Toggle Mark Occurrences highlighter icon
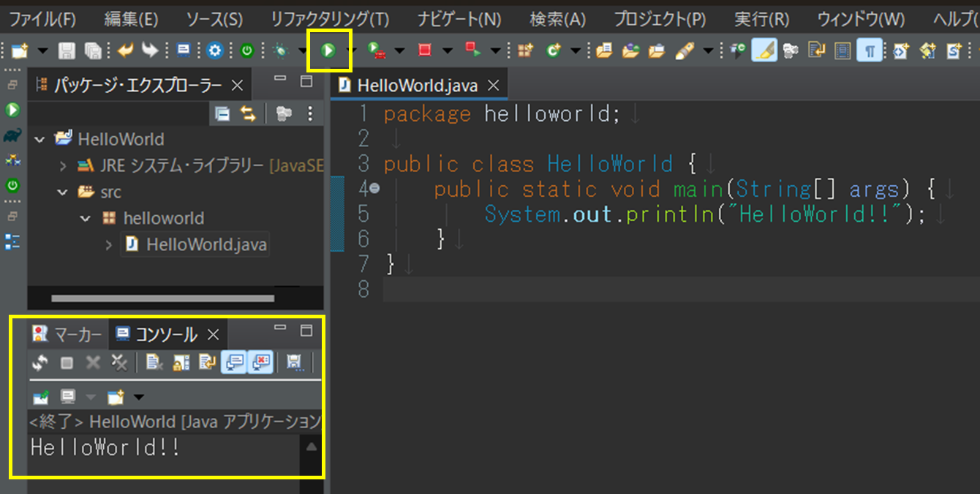 pos(764,50)
